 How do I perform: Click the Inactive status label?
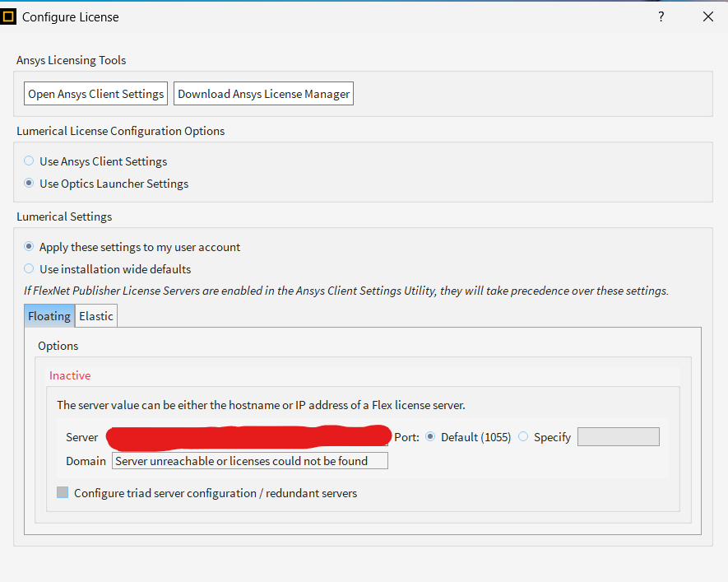(x=70, y=375)
